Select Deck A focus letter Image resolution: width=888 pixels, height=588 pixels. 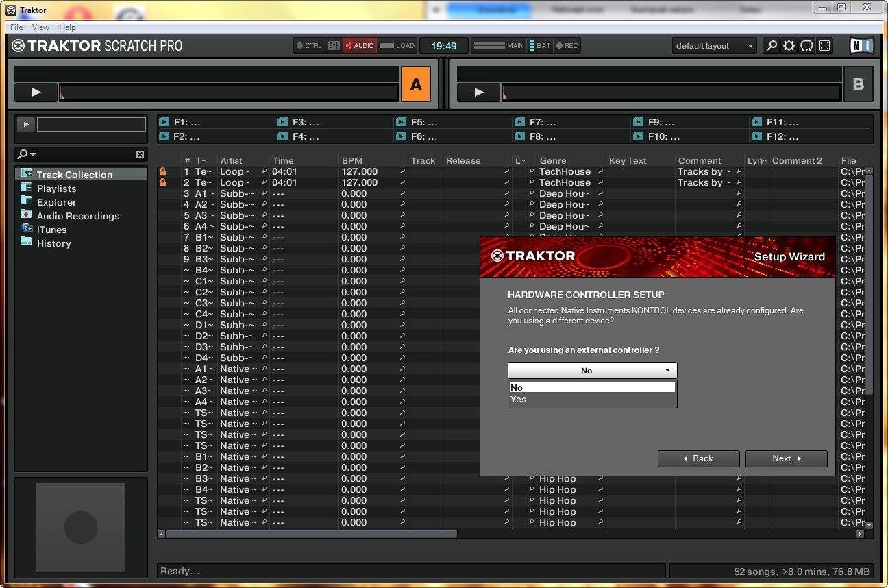pos(416,84)
